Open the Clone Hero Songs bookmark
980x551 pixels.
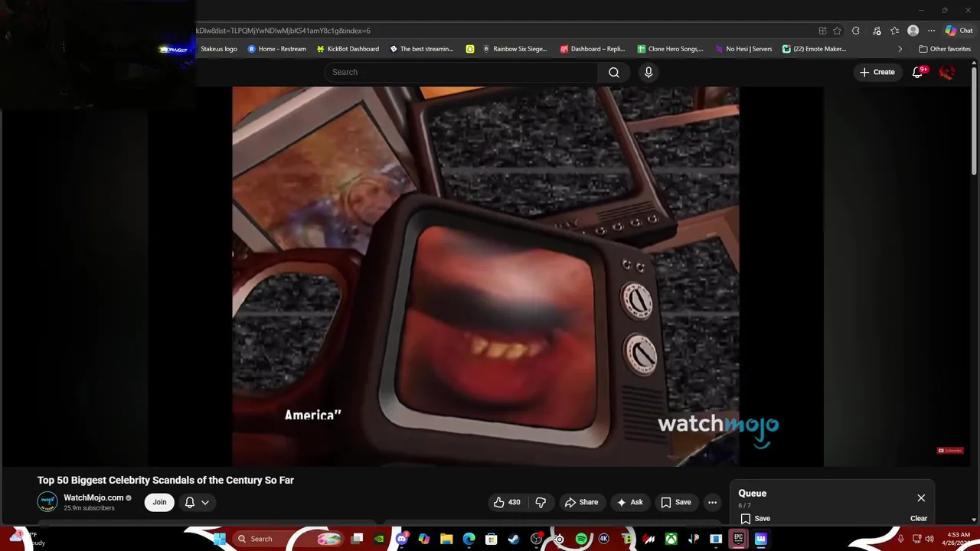(x=670, y=49)
